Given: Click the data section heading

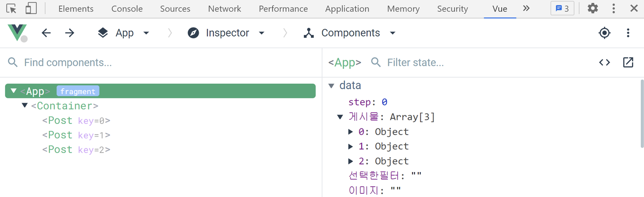Looking at the screenshot, I should click(350, 86).
